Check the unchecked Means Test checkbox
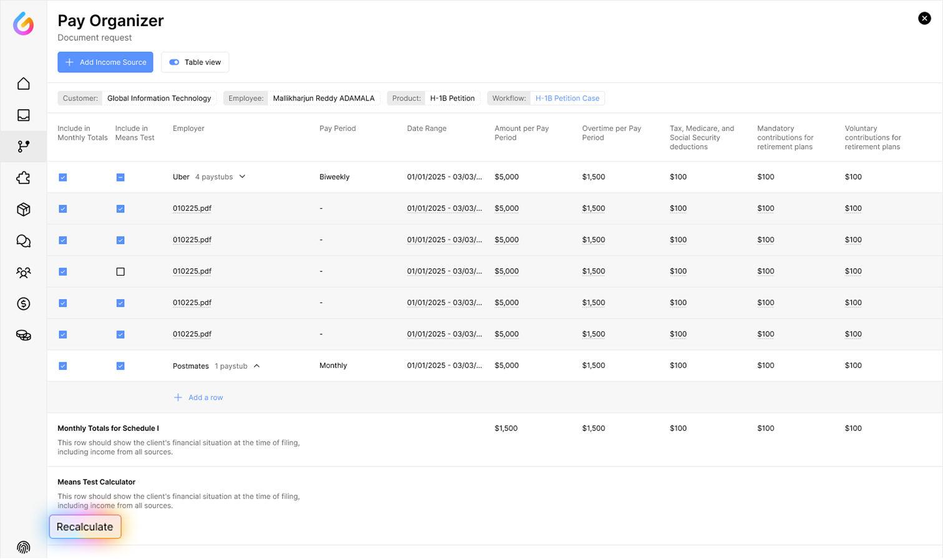This screenshot has width=943, height=560. click(120, 272)
